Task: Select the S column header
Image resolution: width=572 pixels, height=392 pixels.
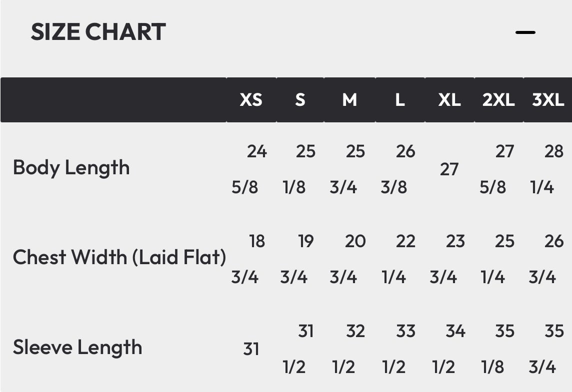Action: (x=300, y=100)
